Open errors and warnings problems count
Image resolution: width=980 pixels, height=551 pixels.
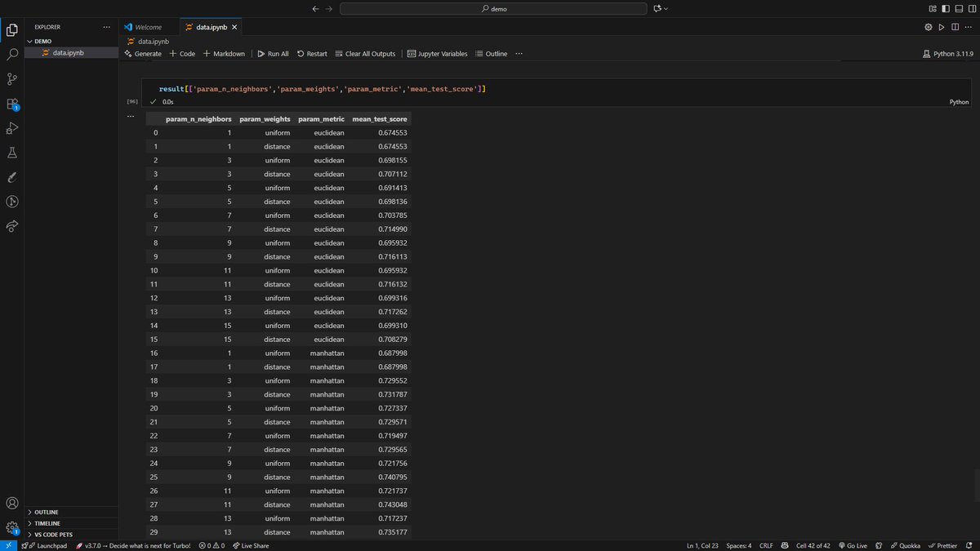(x=212, y=545)
